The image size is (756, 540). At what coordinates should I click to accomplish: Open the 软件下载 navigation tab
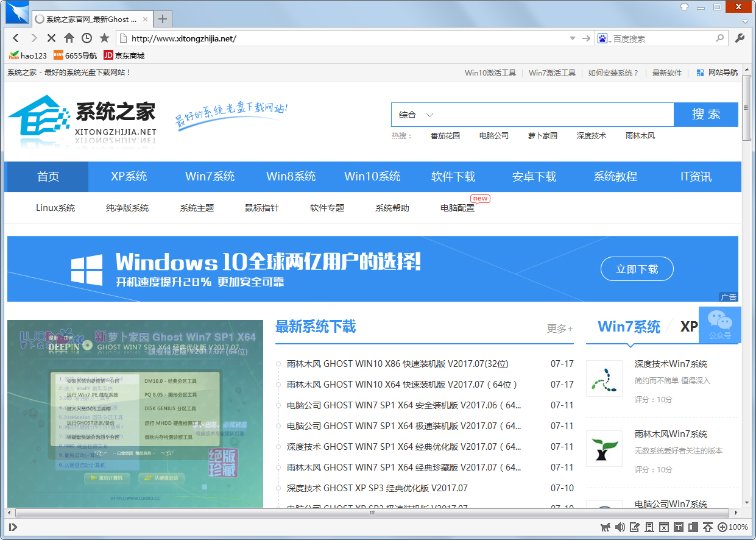point(453,177)
